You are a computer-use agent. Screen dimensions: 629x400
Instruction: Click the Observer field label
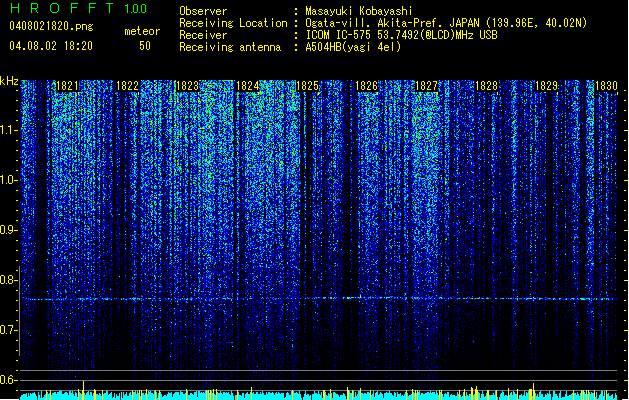(x=203, y=11)
